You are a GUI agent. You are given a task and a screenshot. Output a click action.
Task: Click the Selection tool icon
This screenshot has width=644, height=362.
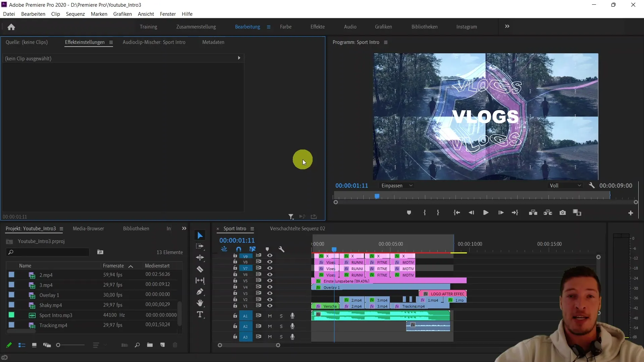tap(200, 236)
